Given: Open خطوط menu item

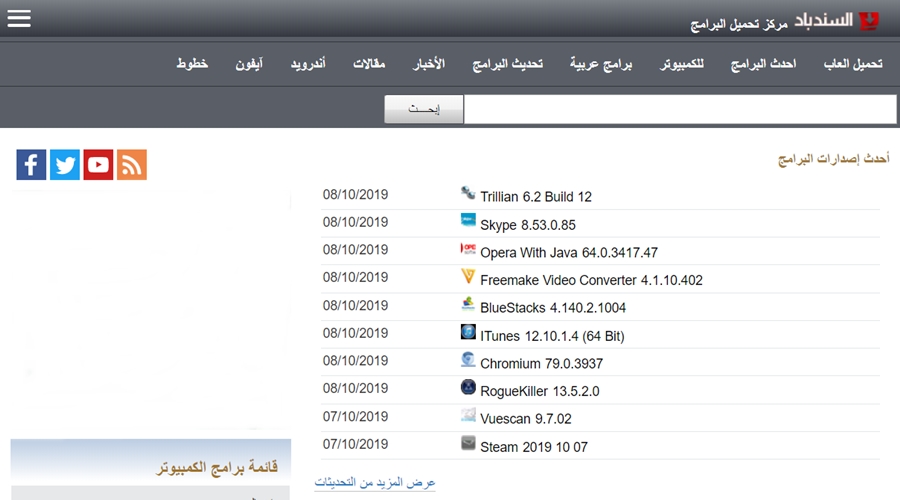Looking at the screenshot, I should 192,64.
